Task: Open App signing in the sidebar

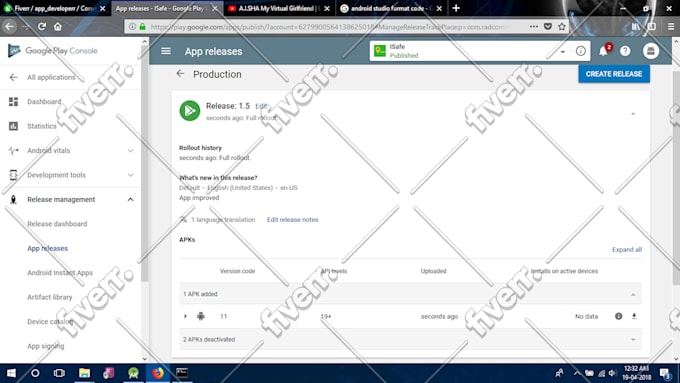Action: (x=46, y=346)
